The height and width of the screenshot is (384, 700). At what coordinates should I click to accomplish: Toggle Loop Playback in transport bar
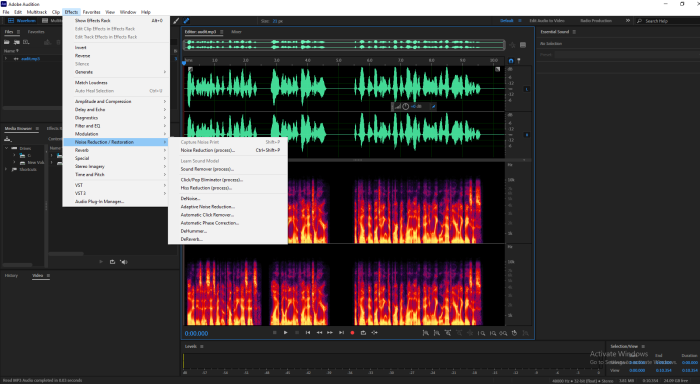click(363, 333)
